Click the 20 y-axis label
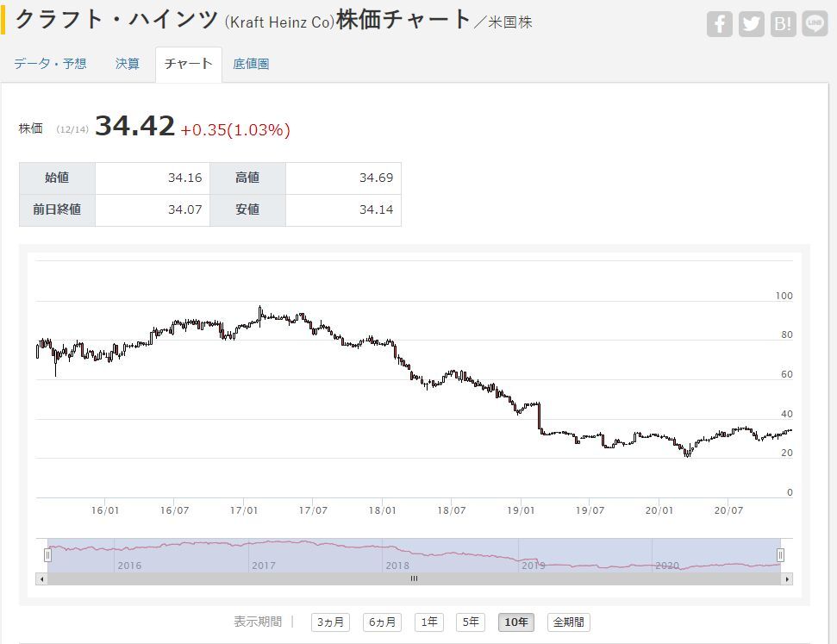The image size is (837, 644). [787, 453]
